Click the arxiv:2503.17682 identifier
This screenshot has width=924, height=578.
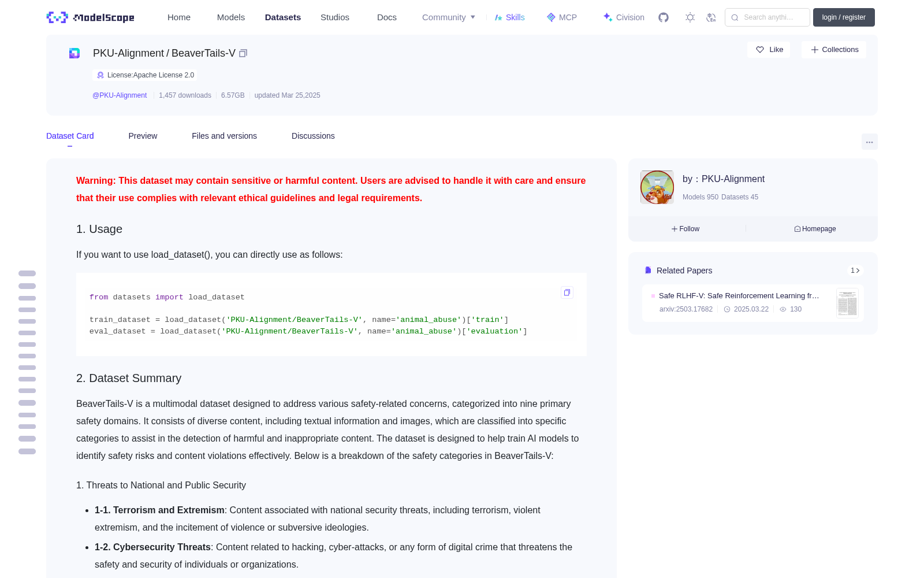coord(686,309)
